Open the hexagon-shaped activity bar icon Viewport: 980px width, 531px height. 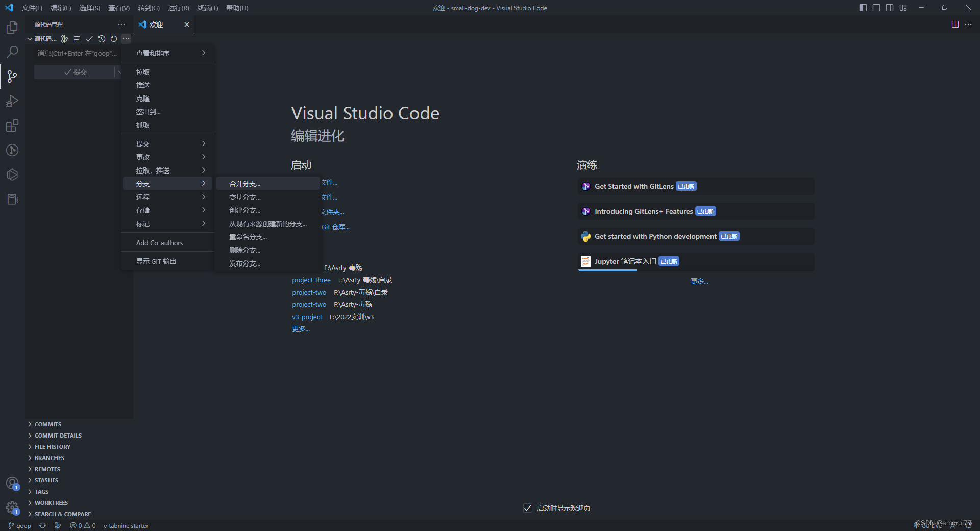[x=12, y=175]
